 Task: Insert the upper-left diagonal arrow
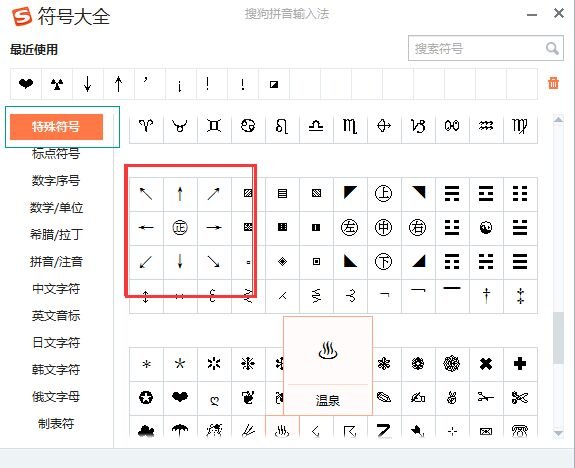click(146, 194)
